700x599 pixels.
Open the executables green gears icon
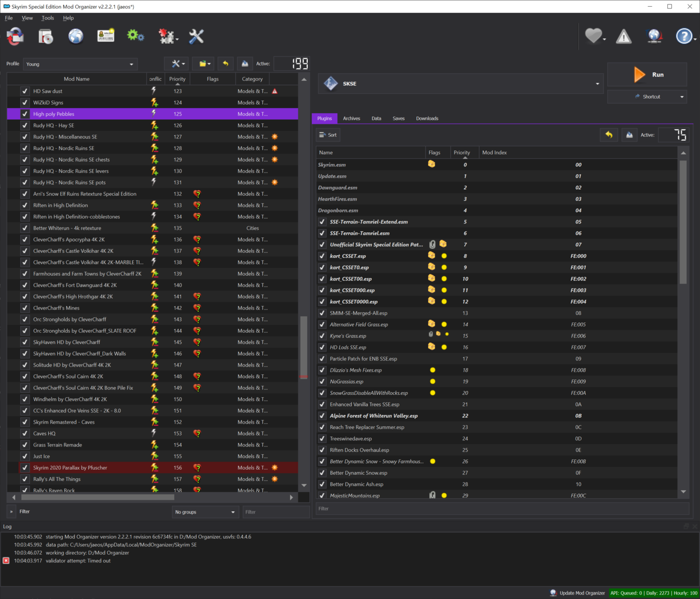pyautogui.click(x=135, y=37)
